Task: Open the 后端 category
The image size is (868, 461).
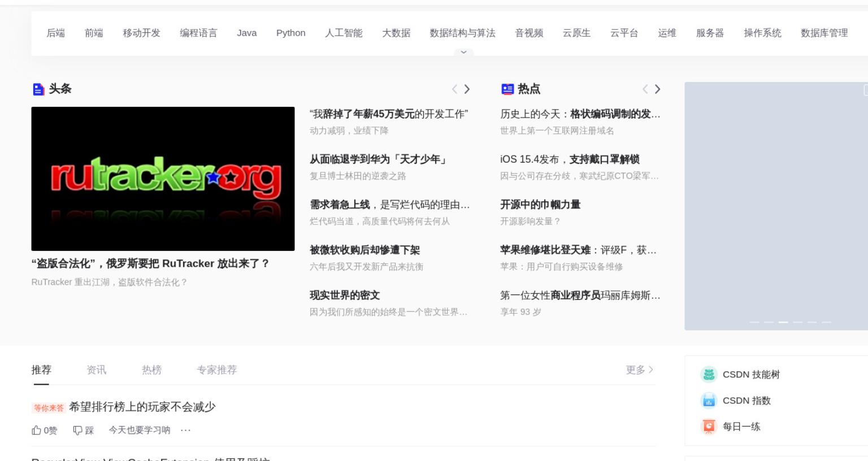Action: 55,33
